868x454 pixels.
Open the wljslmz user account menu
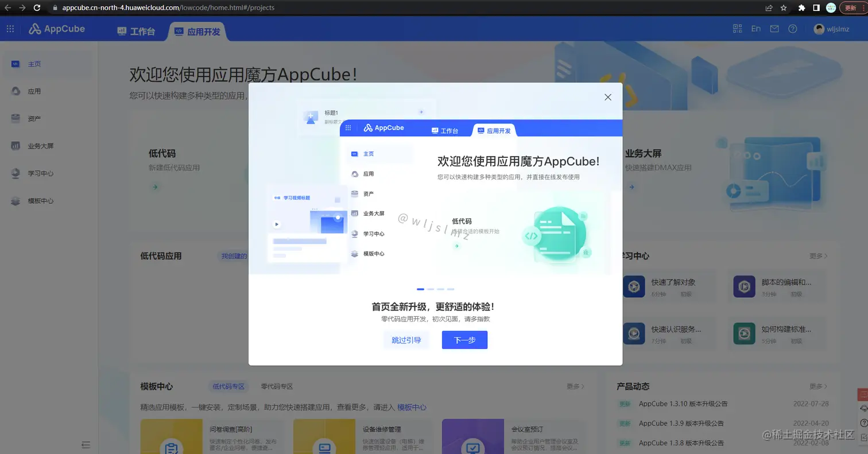point(832,29)
